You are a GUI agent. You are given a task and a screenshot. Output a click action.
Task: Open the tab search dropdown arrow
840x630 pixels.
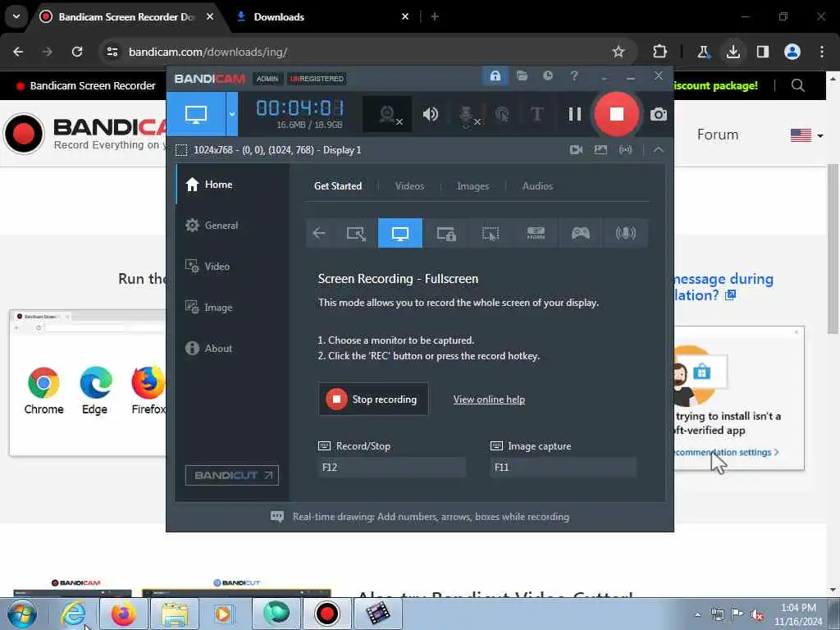[16, 16]
